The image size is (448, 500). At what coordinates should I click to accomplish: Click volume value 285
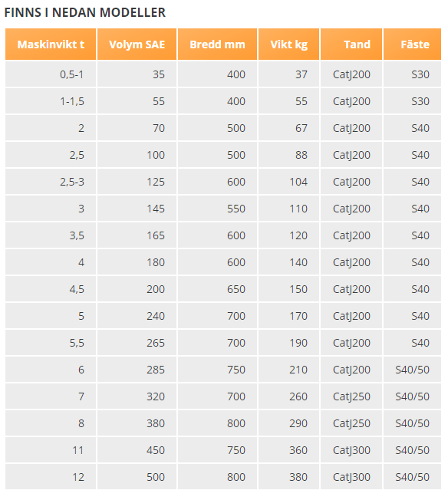tap(156, 370)
